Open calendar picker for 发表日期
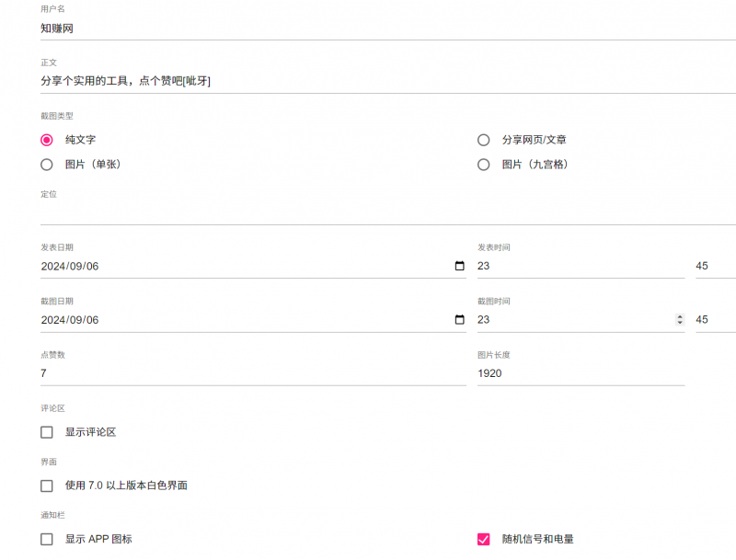The width and height of the screenshot is (736, 560). pyautogui.click(x=459, y=266)
